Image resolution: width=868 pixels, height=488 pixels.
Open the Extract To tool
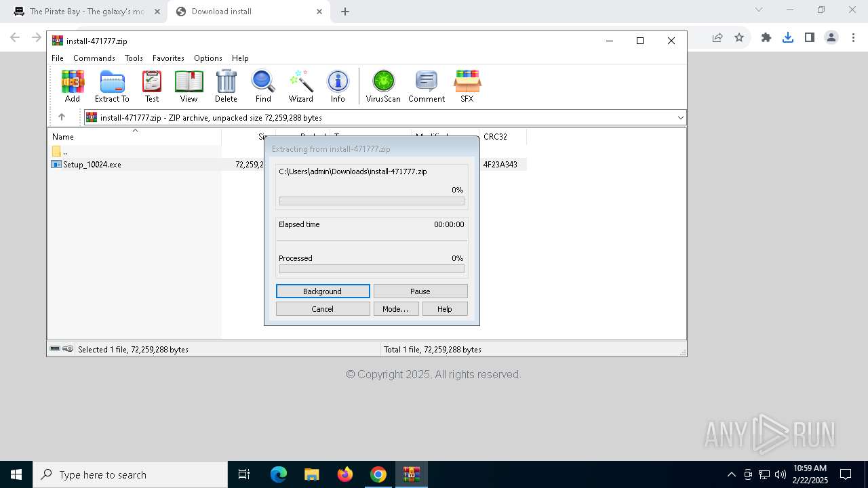pyautogui.click(x=112, y=86)
